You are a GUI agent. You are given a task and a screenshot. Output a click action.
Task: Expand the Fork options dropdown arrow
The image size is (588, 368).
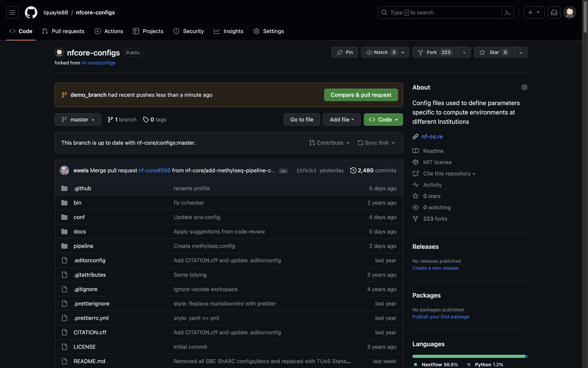pos(464,52)
